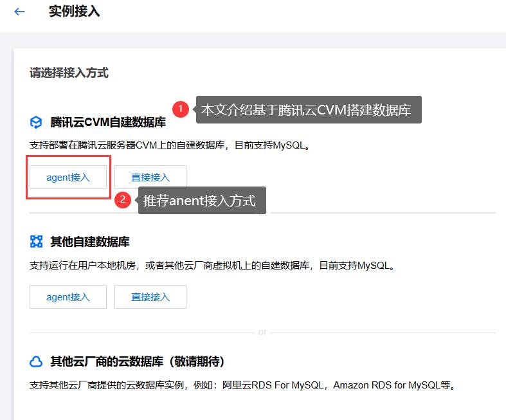Click the 腾讯云CVM自建数据库 heading text
This screenshot has width=506, height=420.
click(108, 122)
